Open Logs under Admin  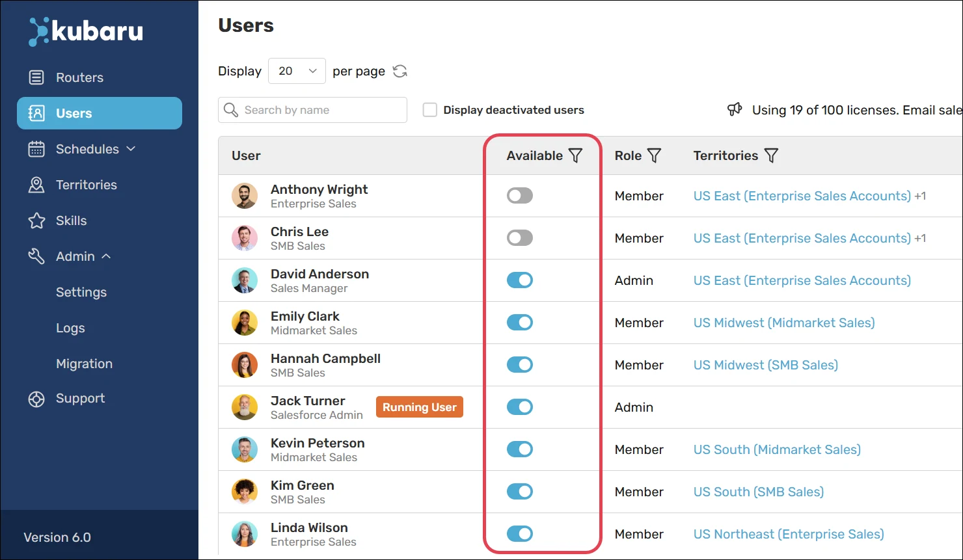tap(70, 328)
